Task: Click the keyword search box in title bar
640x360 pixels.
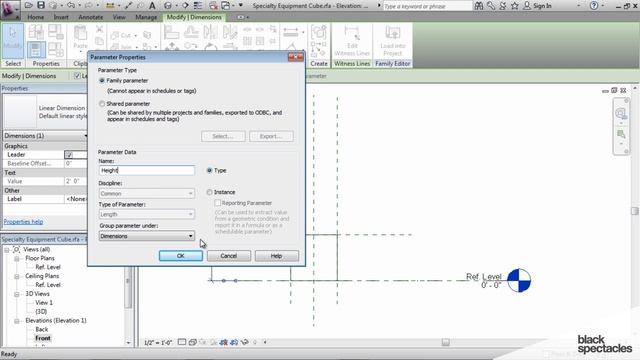Action: click(427, 6)
